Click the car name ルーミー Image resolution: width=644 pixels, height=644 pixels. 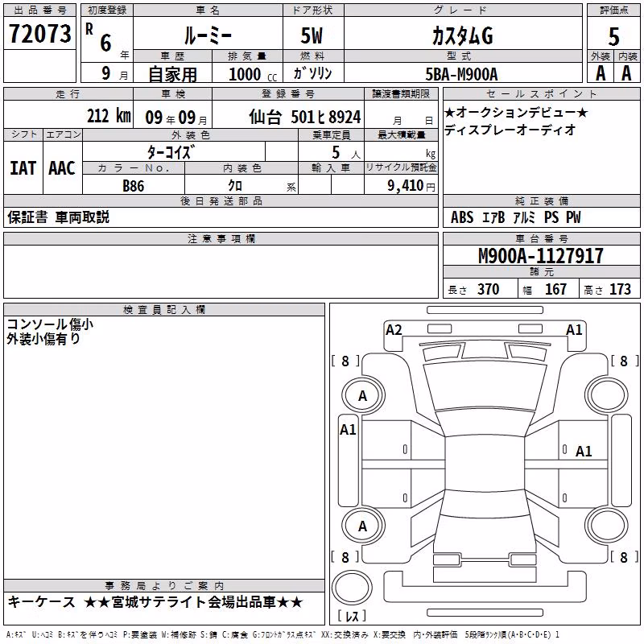[208, 35]
